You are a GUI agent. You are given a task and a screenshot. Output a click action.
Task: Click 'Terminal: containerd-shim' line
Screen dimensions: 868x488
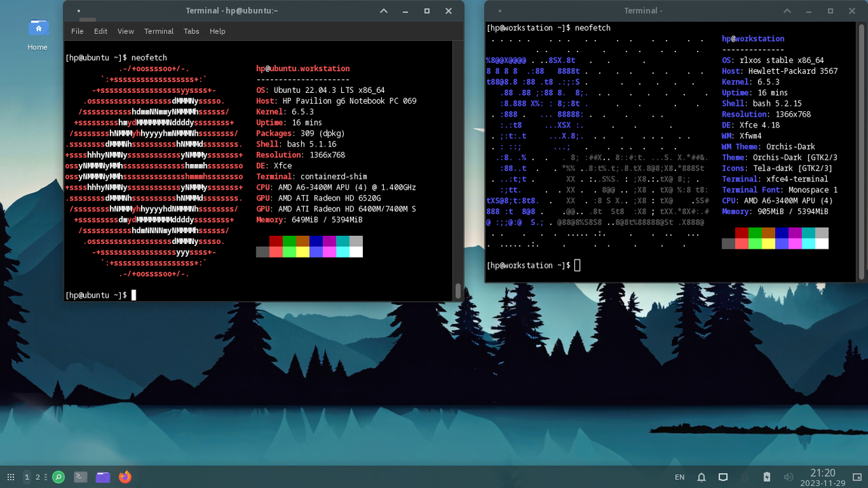pyautogui.click(x=312, y=177)
